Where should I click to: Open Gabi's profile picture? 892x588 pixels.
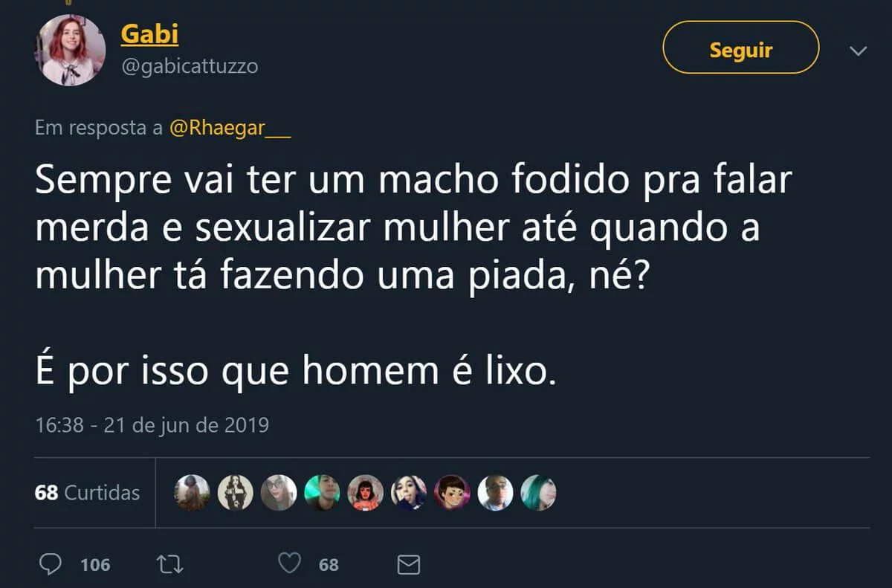71,51
